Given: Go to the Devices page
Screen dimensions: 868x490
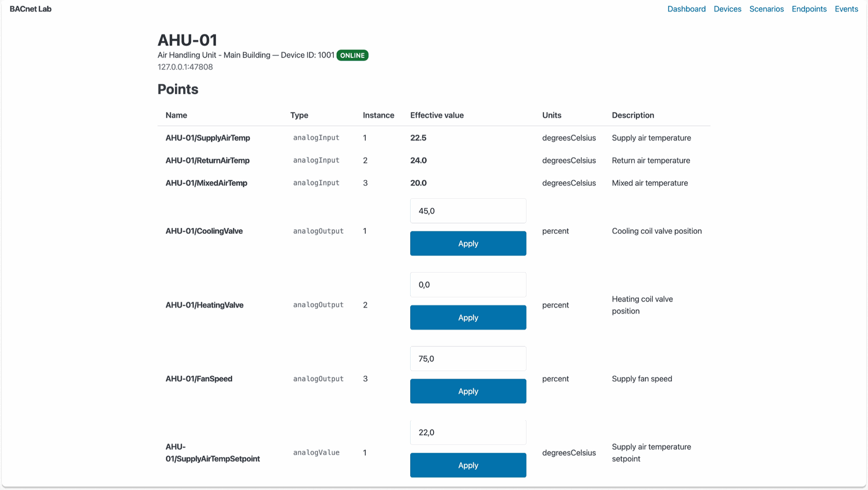Looking at the screenshot, I should pyautogui.click(x=727, y=9).
